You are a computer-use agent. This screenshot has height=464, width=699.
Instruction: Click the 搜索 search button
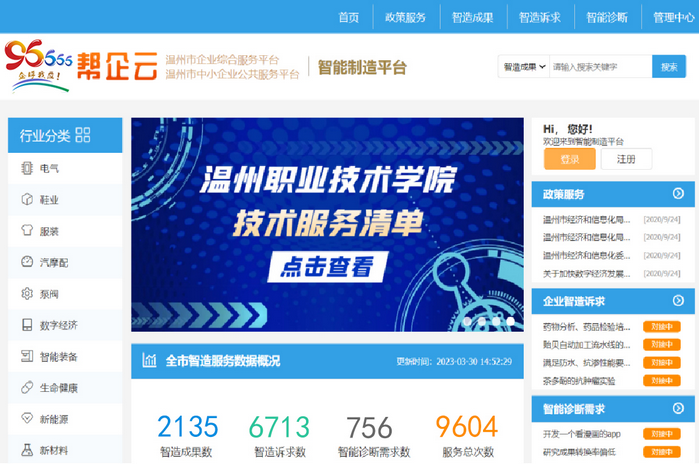[669, 67]
